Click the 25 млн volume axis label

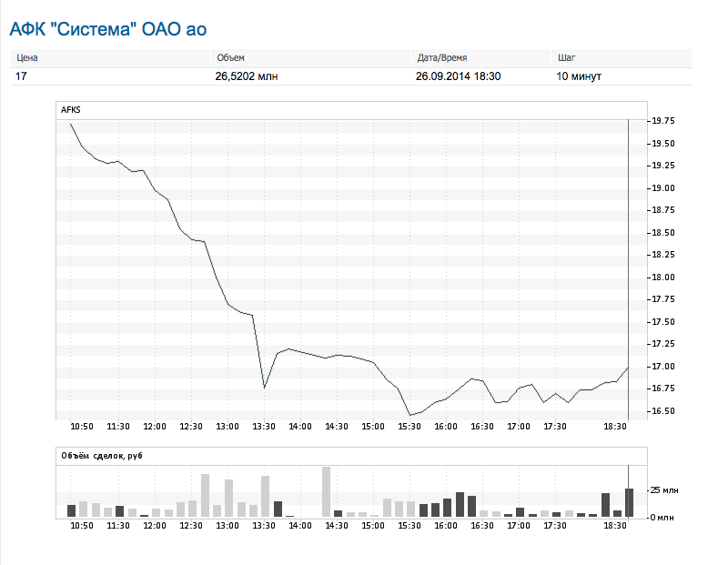click(x=664, y=490)
